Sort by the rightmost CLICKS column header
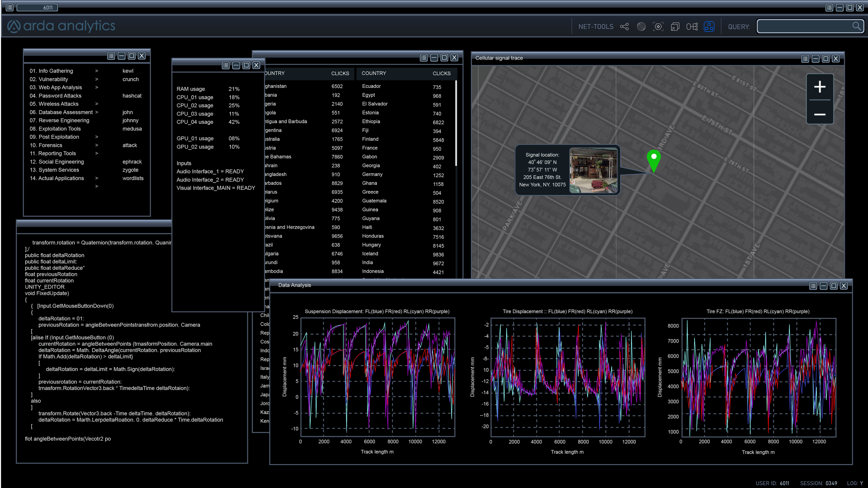The height and width of the screenshot is (488, 868). point(441,74)
